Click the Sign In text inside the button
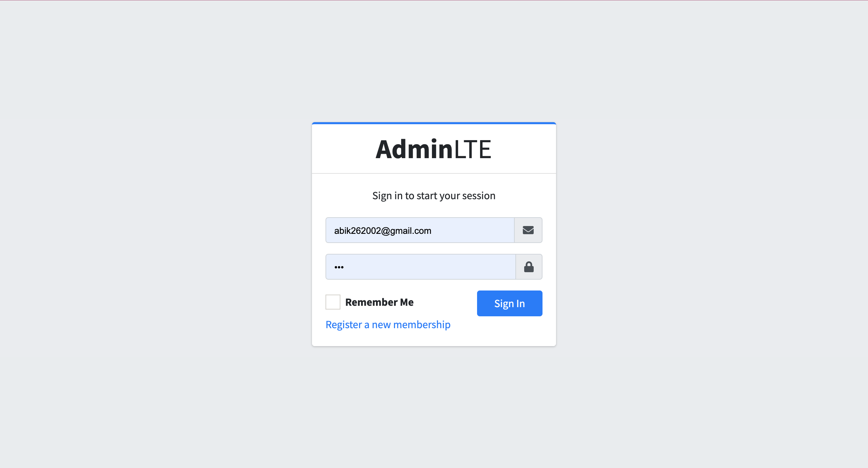Viewport: 868px width, 468px height. click(509, 303)
